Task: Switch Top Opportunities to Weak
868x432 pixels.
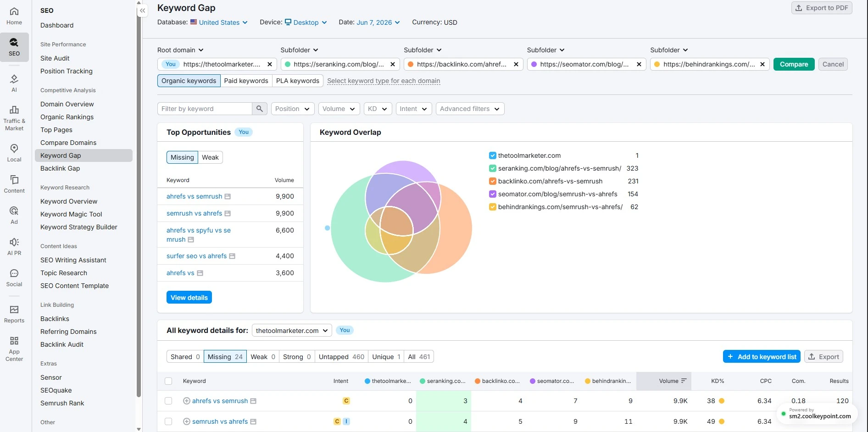Action: tap(210, 157)
